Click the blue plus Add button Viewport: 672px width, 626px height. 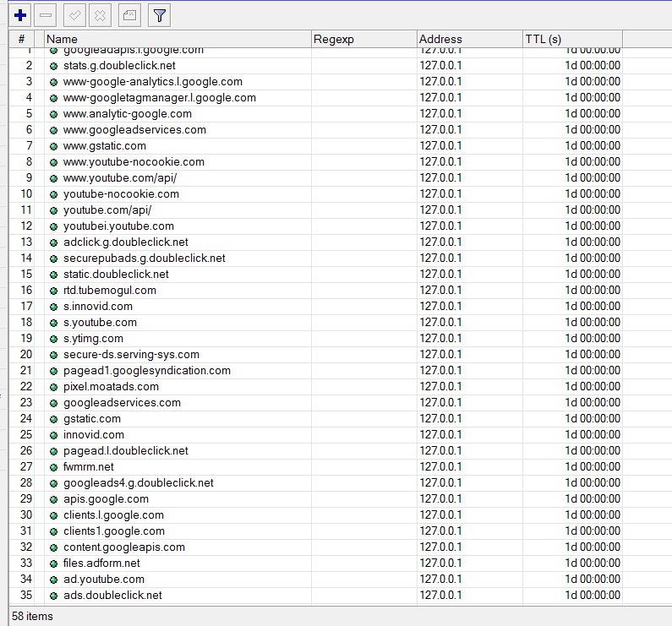[x=20, y=16]
